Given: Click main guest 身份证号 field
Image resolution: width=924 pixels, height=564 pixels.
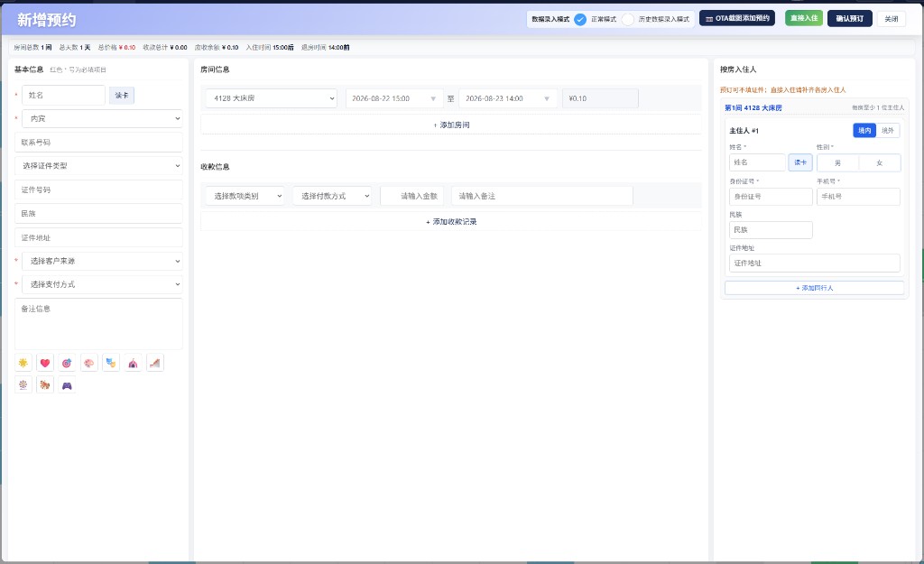Looking at the screenshot, I should (771, 197).
